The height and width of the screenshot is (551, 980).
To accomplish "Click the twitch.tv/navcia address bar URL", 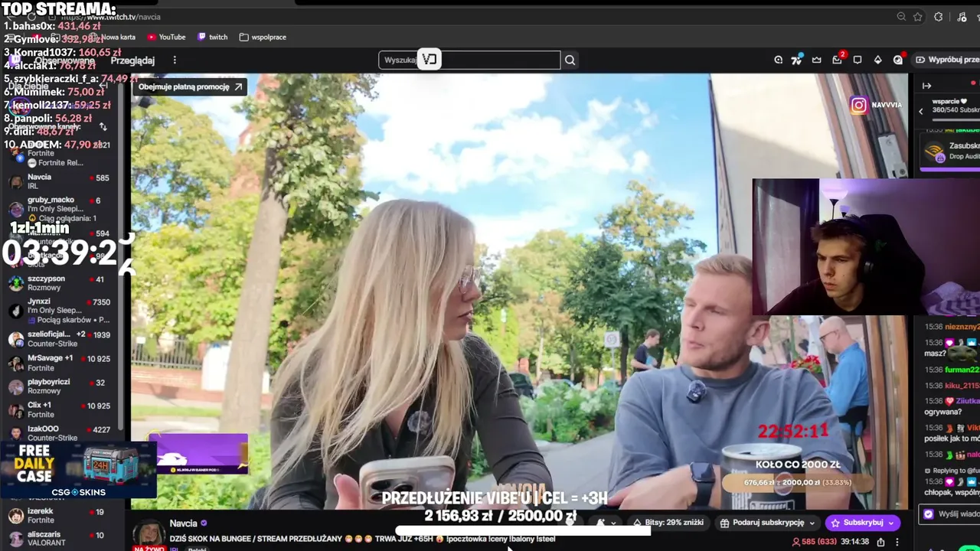I will [112, 17].
